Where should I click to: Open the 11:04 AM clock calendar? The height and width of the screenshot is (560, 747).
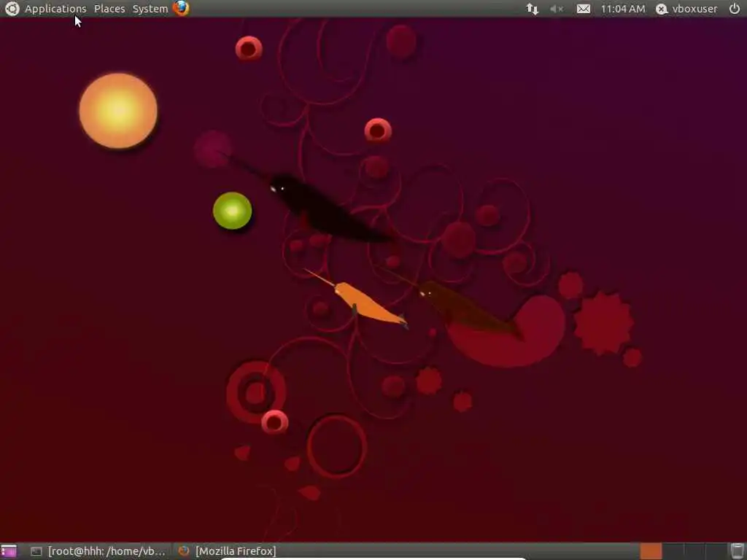pos(623,9)
